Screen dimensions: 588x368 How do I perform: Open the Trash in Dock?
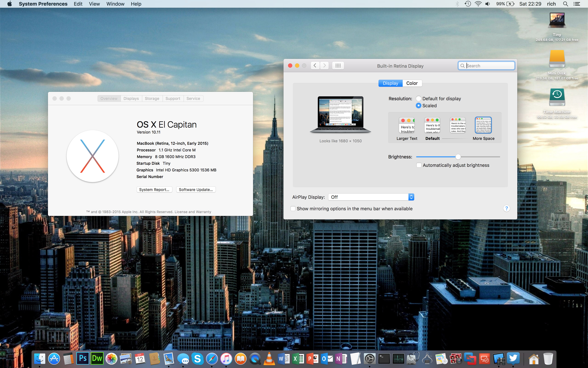(x=548, y=359)
